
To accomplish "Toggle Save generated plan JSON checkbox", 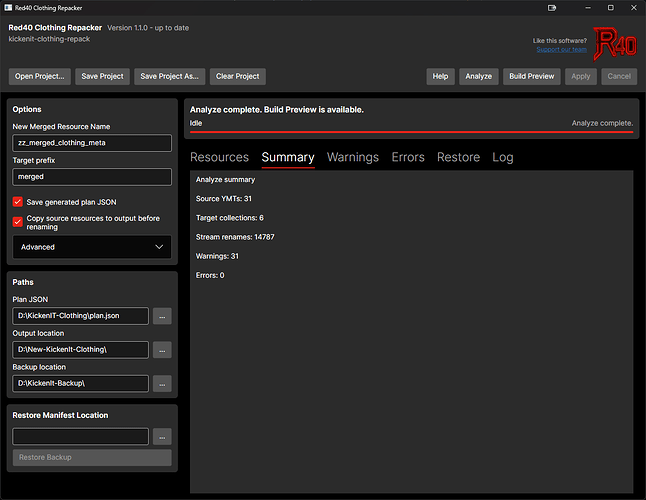I will tap(17, 202).
